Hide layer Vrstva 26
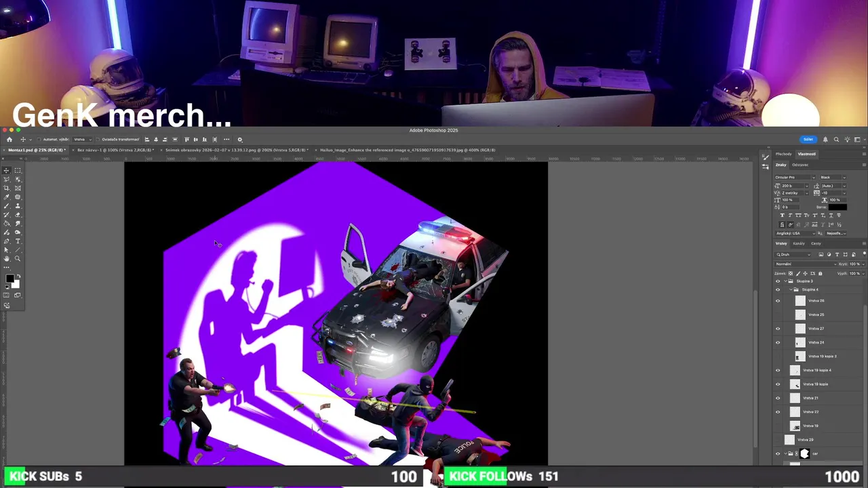This screenshot has width=868, height=488. point(778,300)
